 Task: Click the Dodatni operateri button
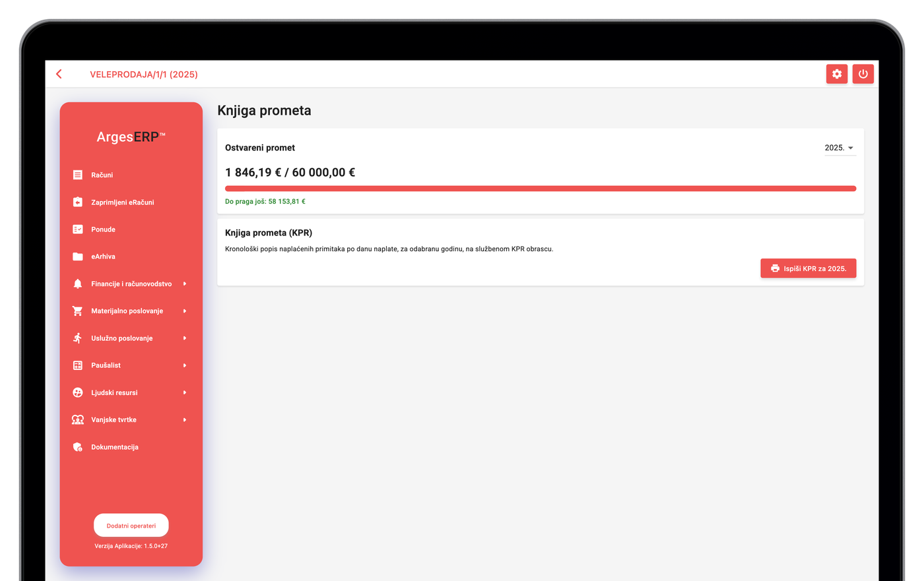coord(131,526)
